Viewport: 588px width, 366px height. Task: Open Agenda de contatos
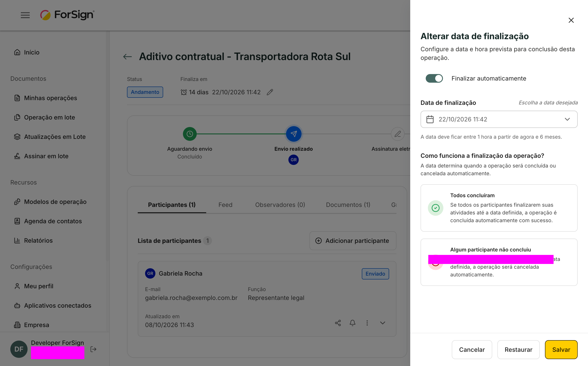48,221
